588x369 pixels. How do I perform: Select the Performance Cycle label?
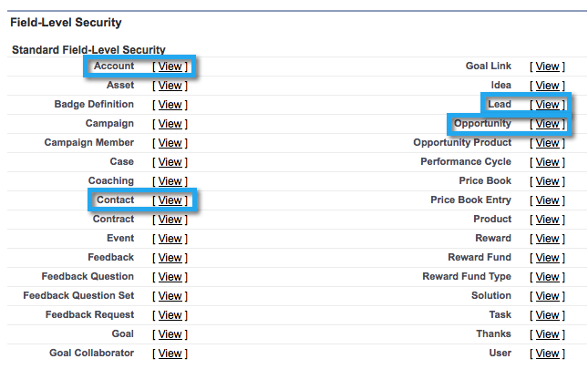pos(466,161)
